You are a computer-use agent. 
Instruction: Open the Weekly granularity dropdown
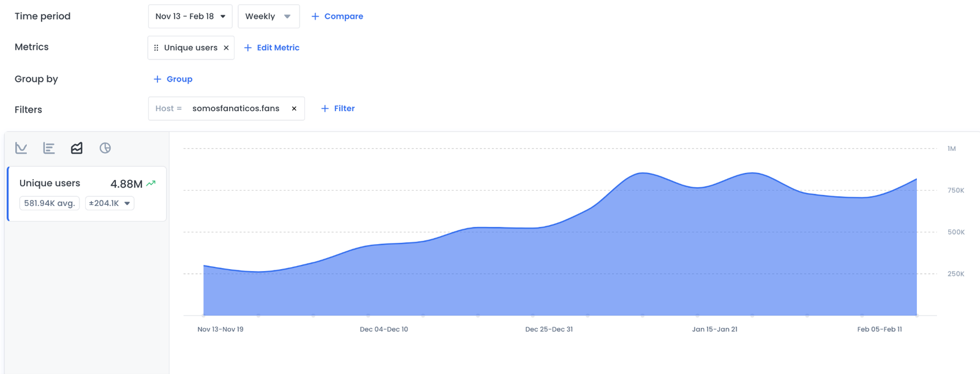coord(269,17)
